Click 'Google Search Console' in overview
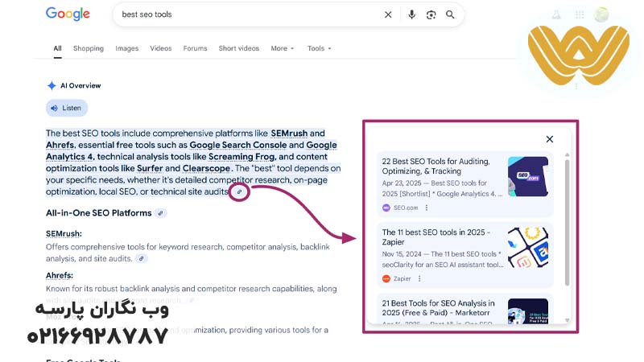This screenshot has height=362, width=644. pos(237,145)
